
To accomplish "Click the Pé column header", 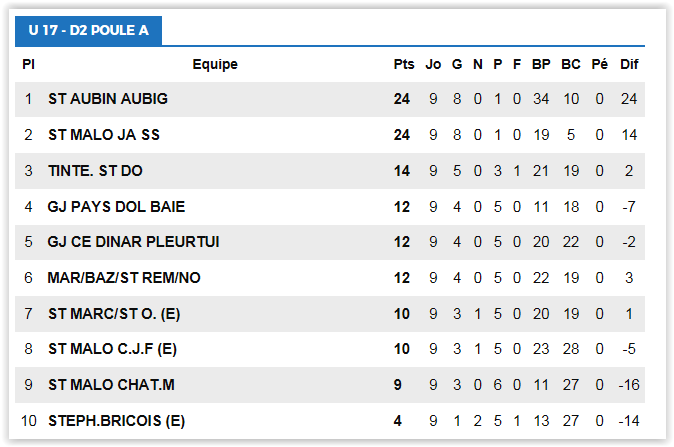I will pyautogui.click(x=600, y=65).
